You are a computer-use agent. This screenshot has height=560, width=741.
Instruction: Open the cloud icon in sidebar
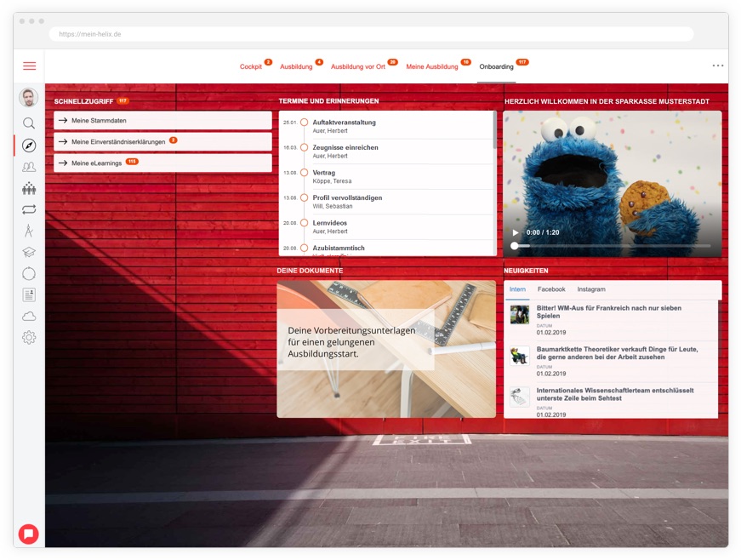(x=29, y=316)
